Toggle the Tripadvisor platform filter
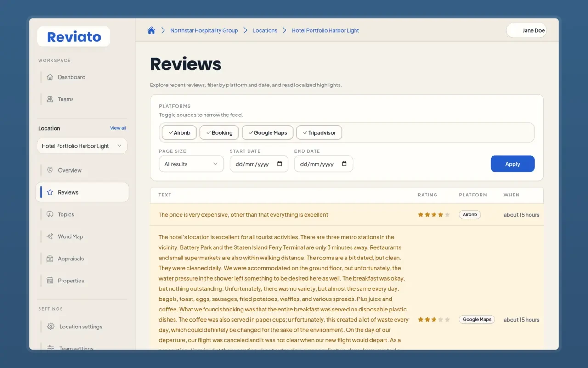This screenshot has width=588, height=368. [x=319, y=132]
